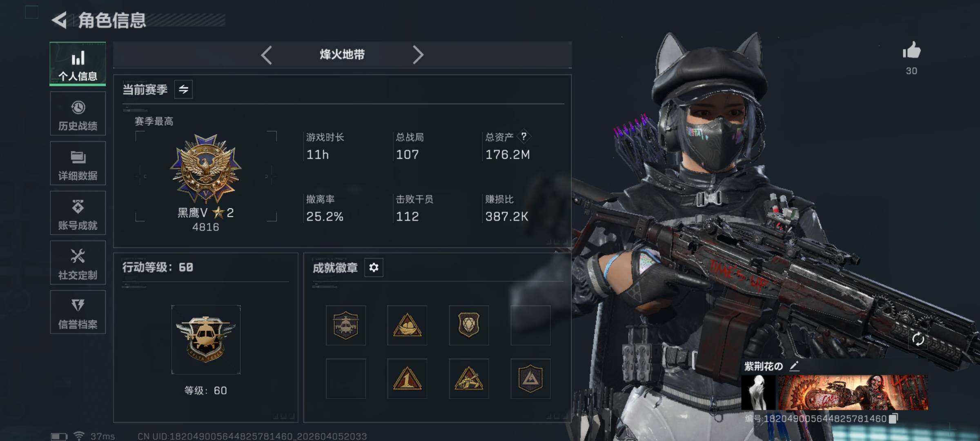Open the 历史战绩 tab
The image size is (980, 441).
coord(78,114)
